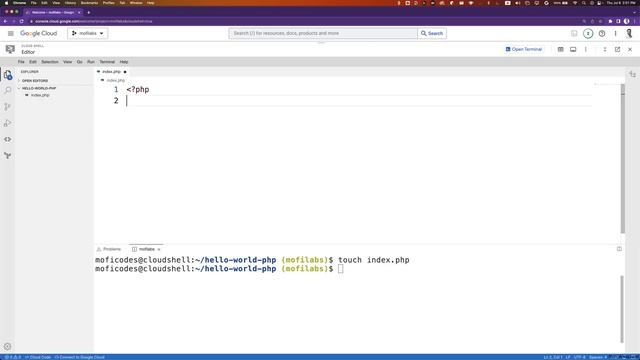640x360 pixels.
Task: Click the Open Terminal button
Action: (524, 49)
